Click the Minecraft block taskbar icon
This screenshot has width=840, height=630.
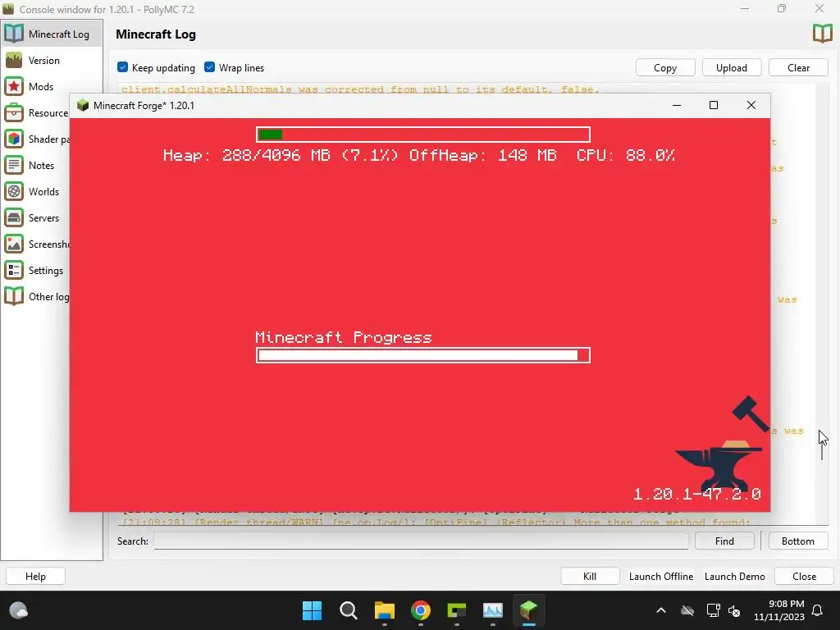click(x=529, y=610)
